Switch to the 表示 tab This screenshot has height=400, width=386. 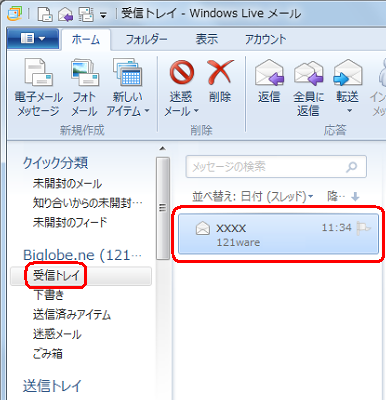[x=206, y=39]
